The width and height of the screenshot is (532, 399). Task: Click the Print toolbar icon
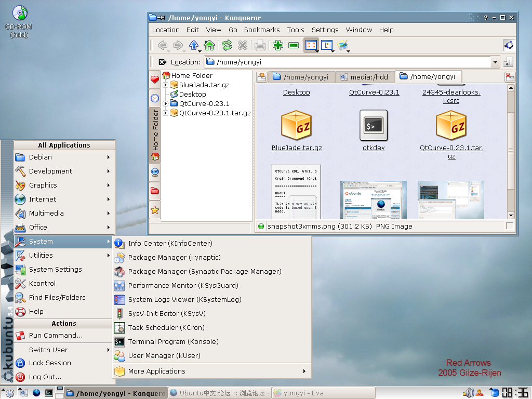pyautogui.click(x=260, y=45)
